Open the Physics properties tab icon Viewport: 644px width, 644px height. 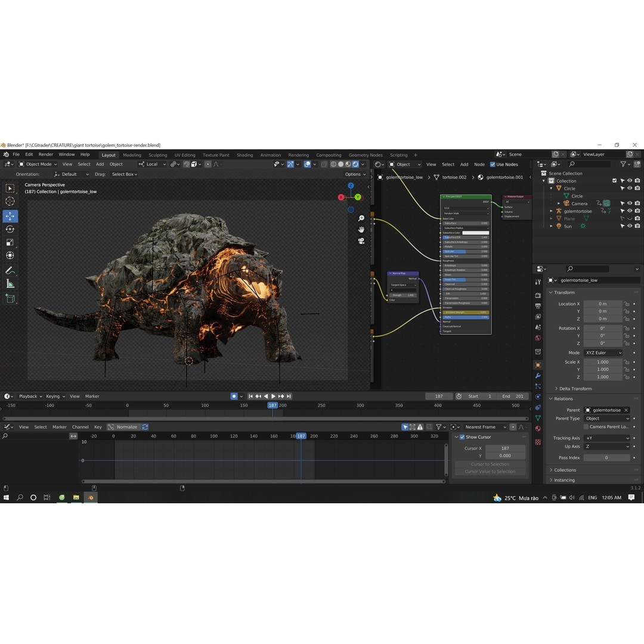point(538,397)
